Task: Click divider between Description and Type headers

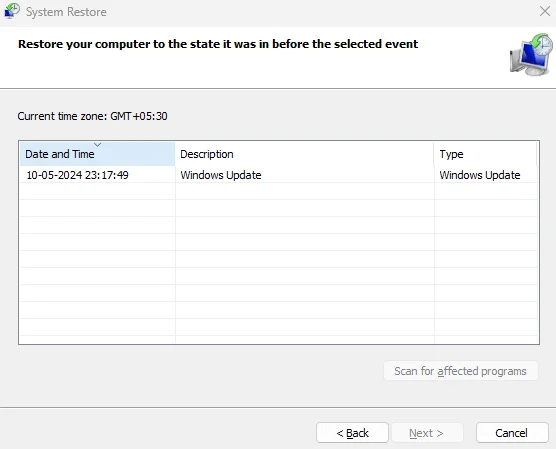Action: [x=434, y=154]
